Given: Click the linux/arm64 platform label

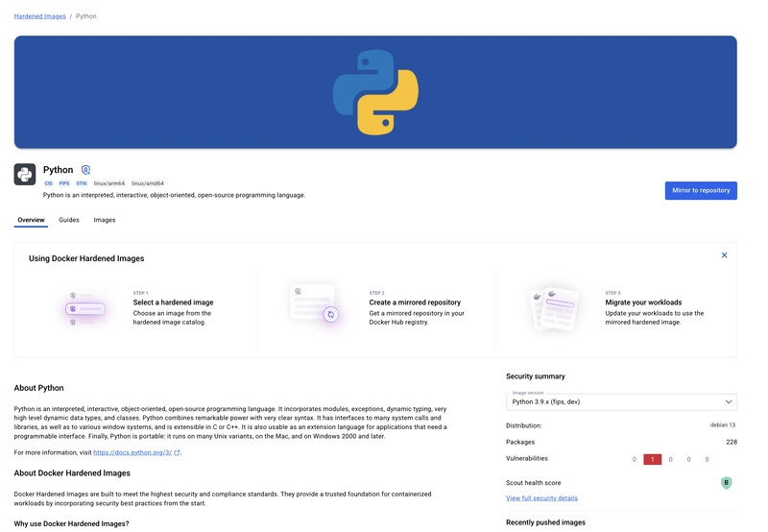Looking at the screenshot, I should point(109,183).
